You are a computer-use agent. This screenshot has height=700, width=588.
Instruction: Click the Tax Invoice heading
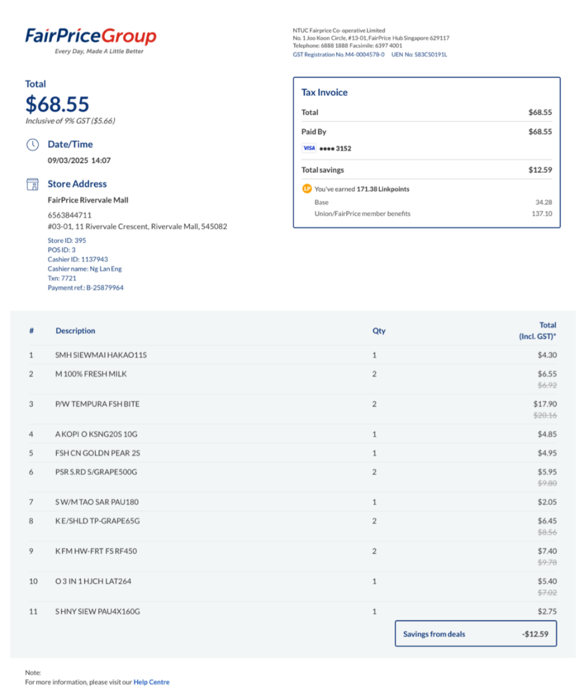tap(324, 92)
